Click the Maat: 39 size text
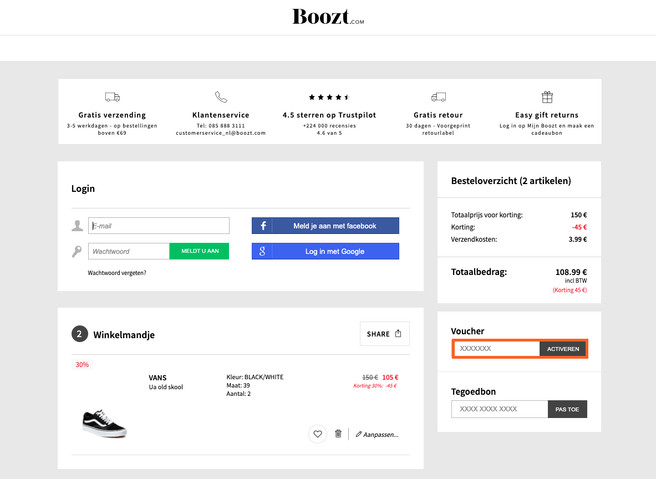656x479 pixels. [238, 385]
